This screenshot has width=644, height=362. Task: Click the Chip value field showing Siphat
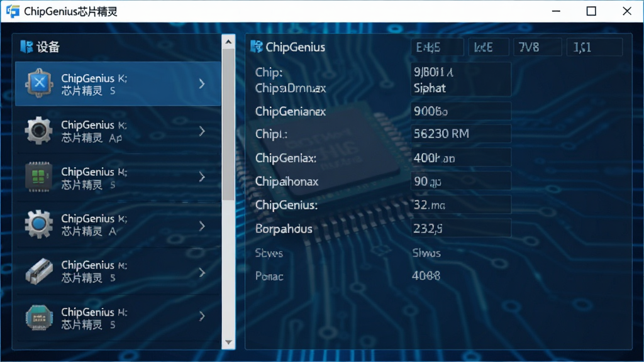(461, 80)
